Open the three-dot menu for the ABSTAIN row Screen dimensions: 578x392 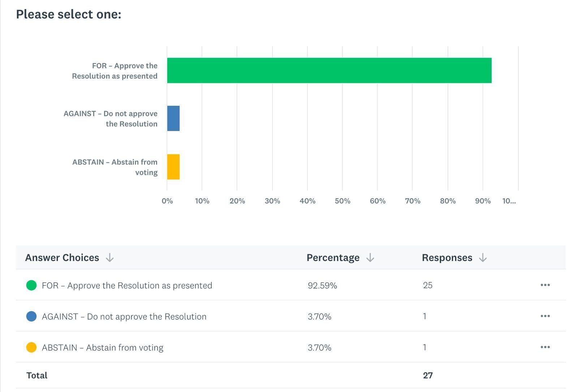point(545,347)
